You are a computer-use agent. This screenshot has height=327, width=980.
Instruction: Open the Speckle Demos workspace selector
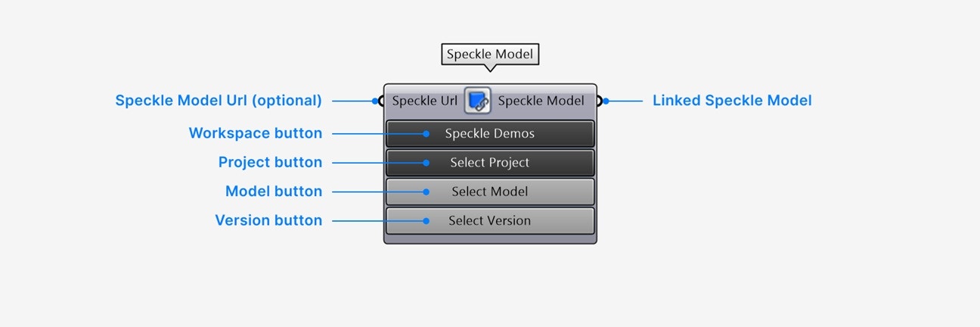[490, 134]
